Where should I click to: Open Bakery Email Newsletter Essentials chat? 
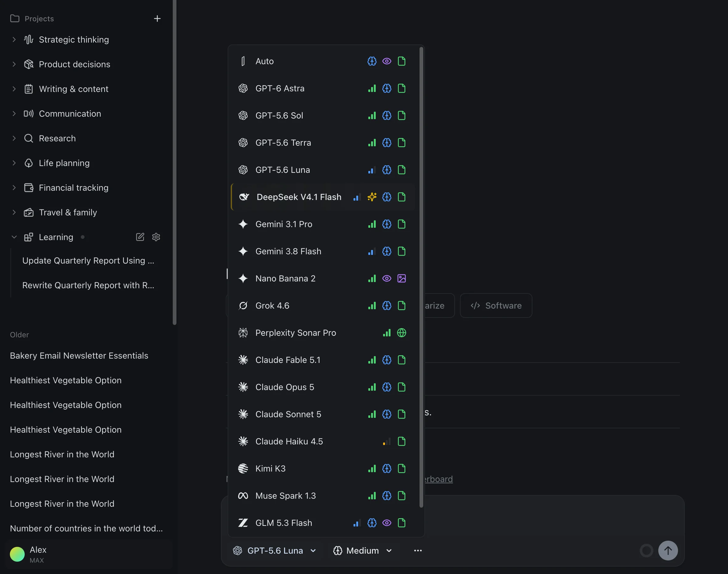[x=79, y=356]
